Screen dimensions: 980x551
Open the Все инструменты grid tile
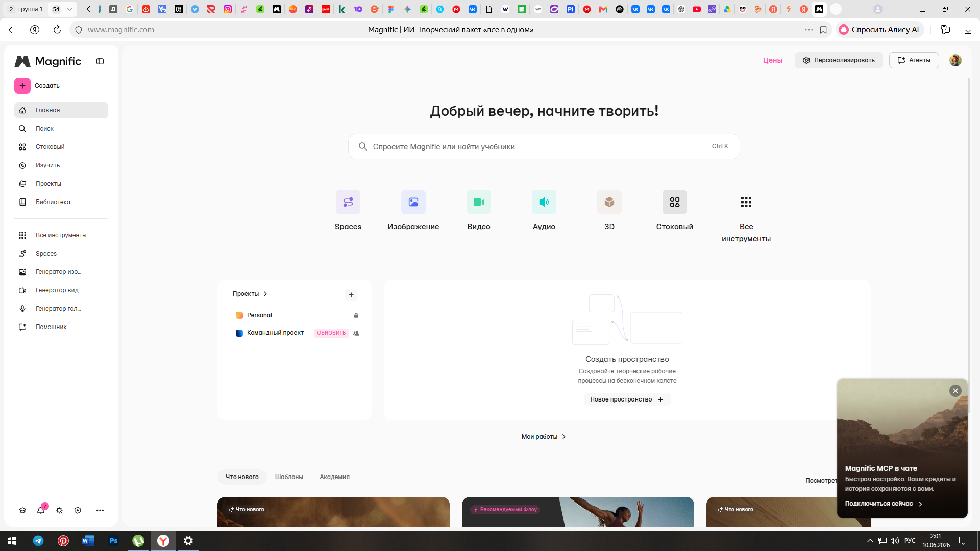pyautogui.click(x=746, y=202)
